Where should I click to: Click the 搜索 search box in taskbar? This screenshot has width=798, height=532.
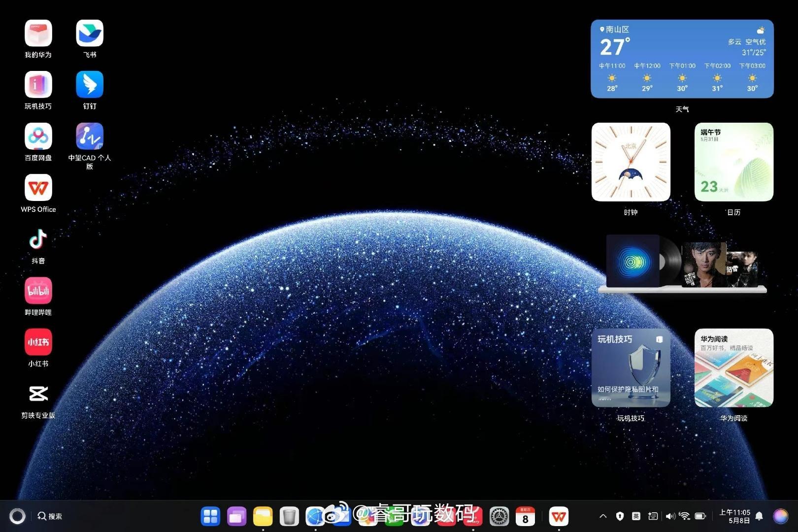pos(50,516)
